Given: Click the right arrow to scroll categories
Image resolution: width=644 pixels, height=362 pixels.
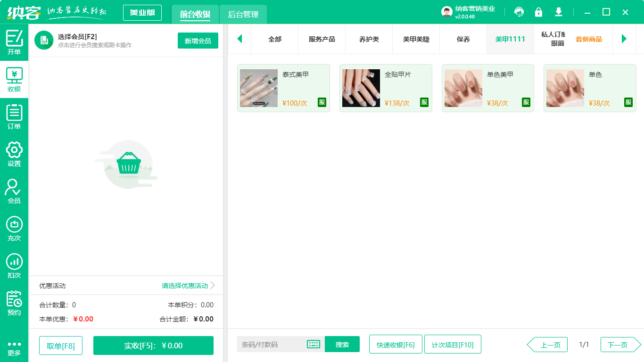Looking at the screenshot, I should 624,39.
